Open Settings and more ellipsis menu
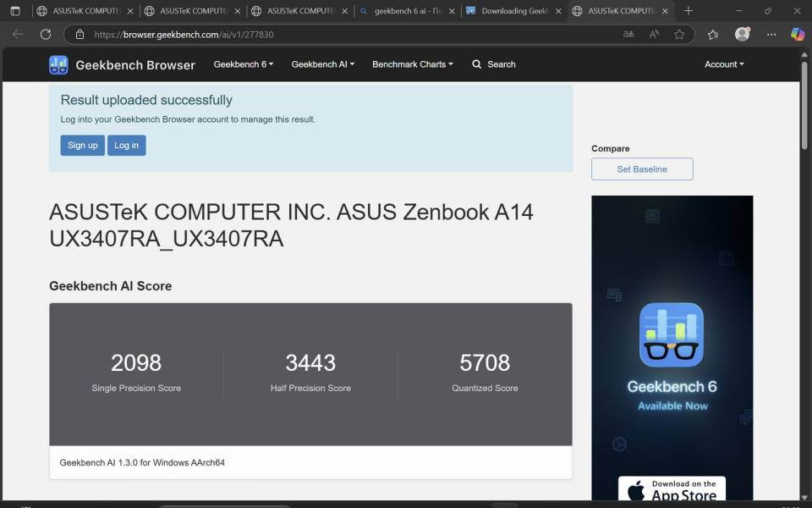812x508 pixels. pyautogui.click(x=771, y=34)
